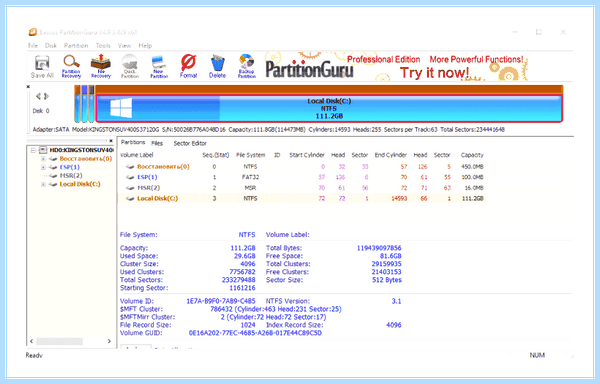Click the File System column header
This screenshot has width=600, height=384.
(251, 155)
